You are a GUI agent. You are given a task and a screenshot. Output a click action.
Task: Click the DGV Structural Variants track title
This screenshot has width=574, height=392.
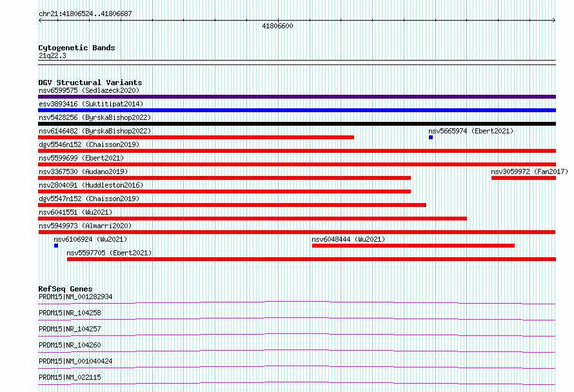(90, 83)
